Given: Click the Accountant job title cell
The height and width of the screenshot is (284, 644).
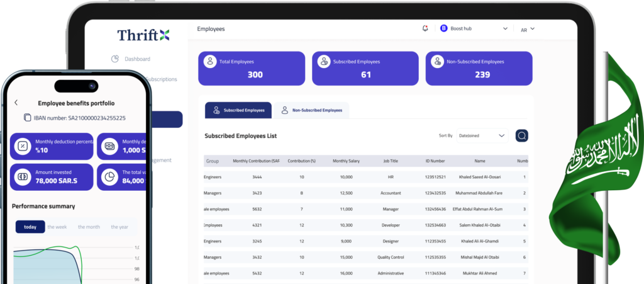Looking at the screenshot, I should pos(391,193).
